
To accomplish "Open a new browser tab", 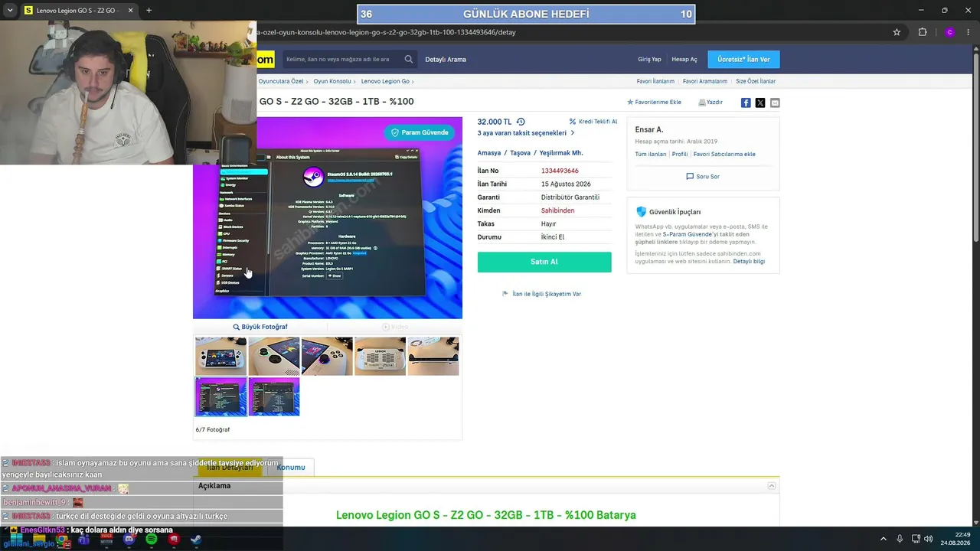I will (x=149, y=11).
